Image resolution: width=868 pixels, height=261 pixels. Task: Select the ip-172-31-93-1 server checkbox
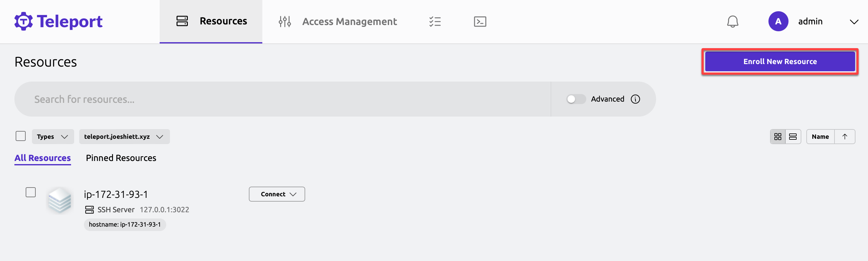click(31, 192)
